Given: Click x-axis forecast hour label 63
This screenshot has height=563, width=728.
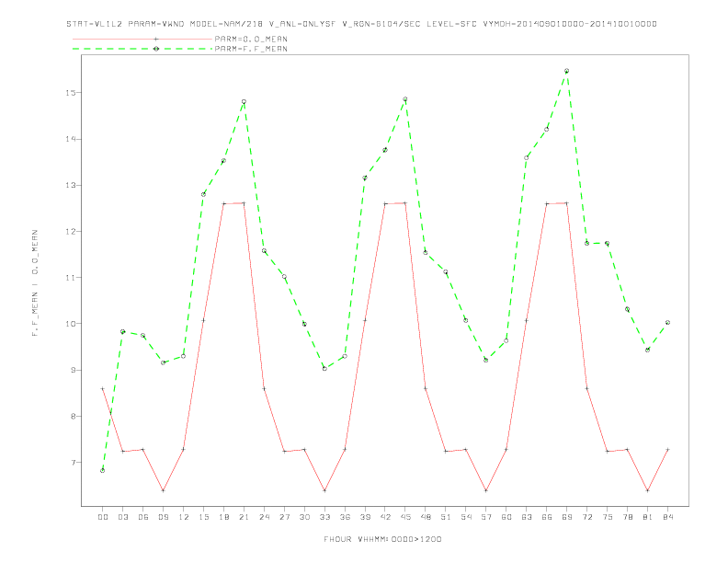Looking at the screenshot, I should tap(527, 517).
